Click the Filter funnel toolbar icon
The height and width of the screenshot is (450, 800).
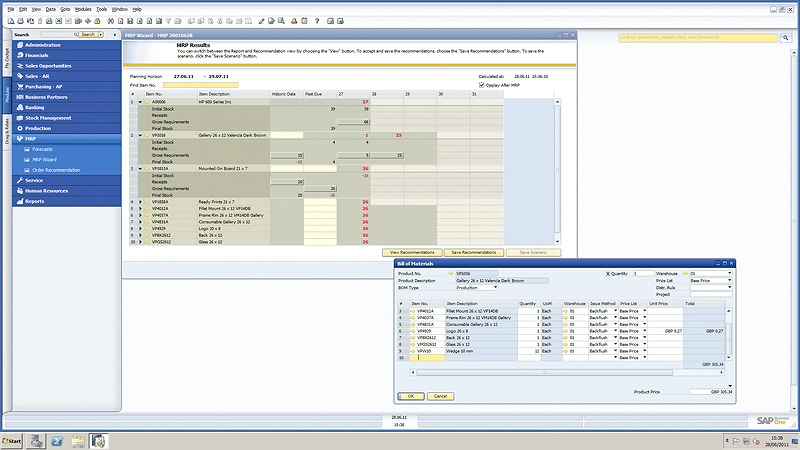[168, 21]
